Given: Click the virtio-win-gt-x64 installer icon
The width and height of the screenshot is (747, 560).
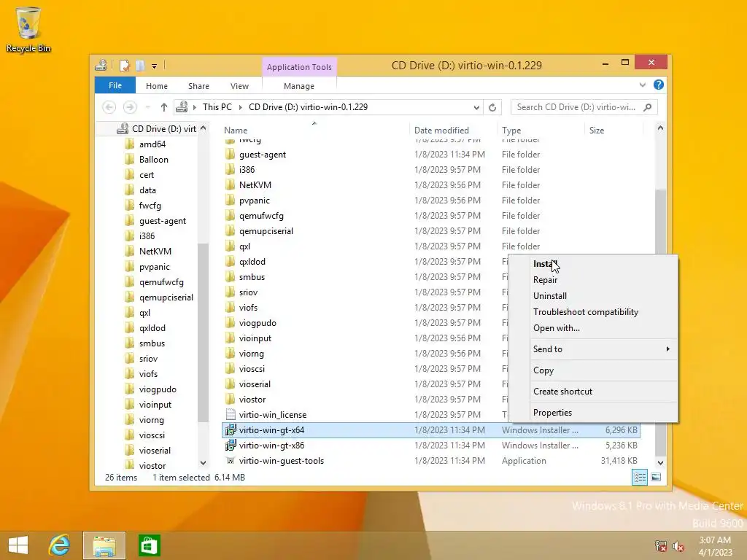Looking at the screenshot, I should pos(231,430).
